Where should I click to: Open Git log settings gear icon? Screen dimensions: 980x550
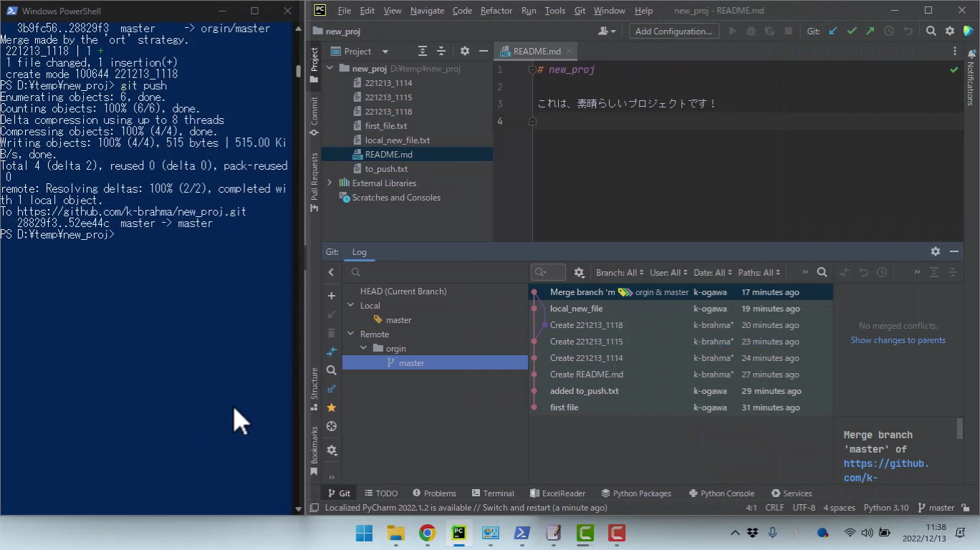click(579, 272)
